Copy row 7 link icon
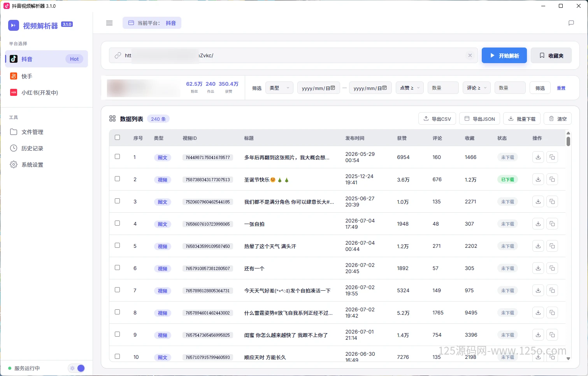588x376 pixels. pos(552,291)
